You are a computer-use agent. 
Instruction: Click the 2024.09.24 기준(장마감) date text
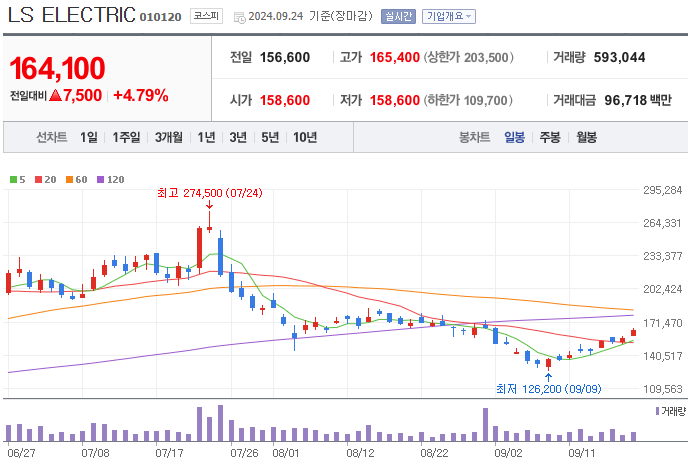(x=310, y=16)
